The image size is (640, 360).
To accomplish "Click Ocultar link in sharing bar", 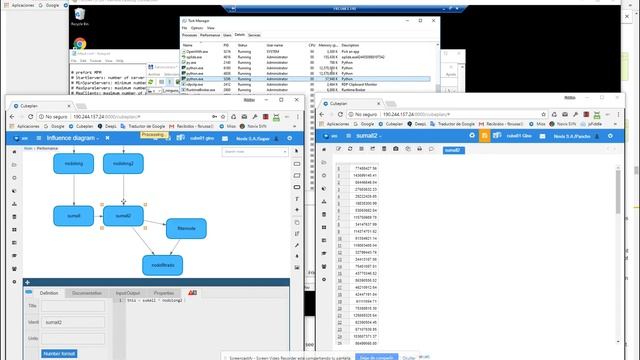I will coord(409,358).
